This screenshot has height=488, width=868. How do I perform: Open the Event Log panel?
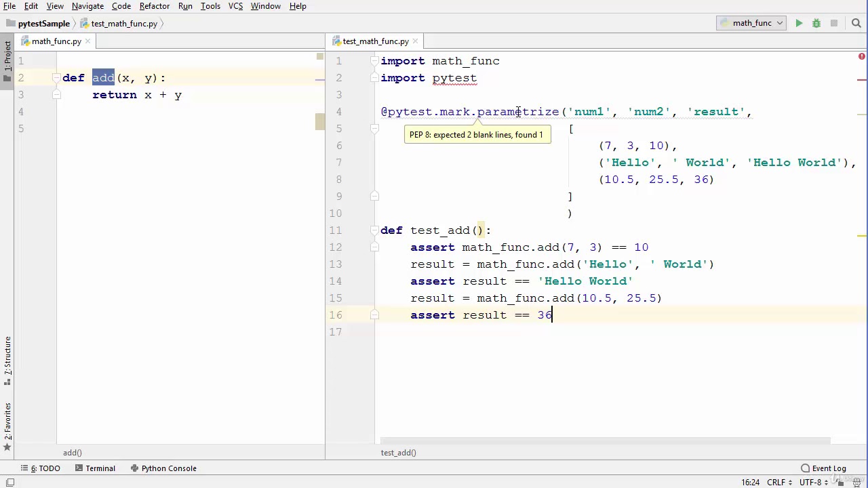tap(823, 468)
